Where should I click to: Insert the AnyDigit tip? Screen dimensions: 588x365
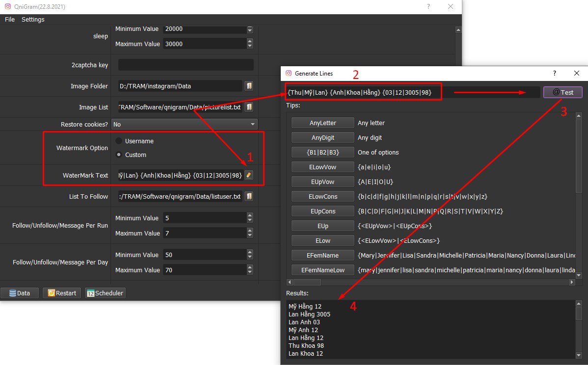coord(322,137)
